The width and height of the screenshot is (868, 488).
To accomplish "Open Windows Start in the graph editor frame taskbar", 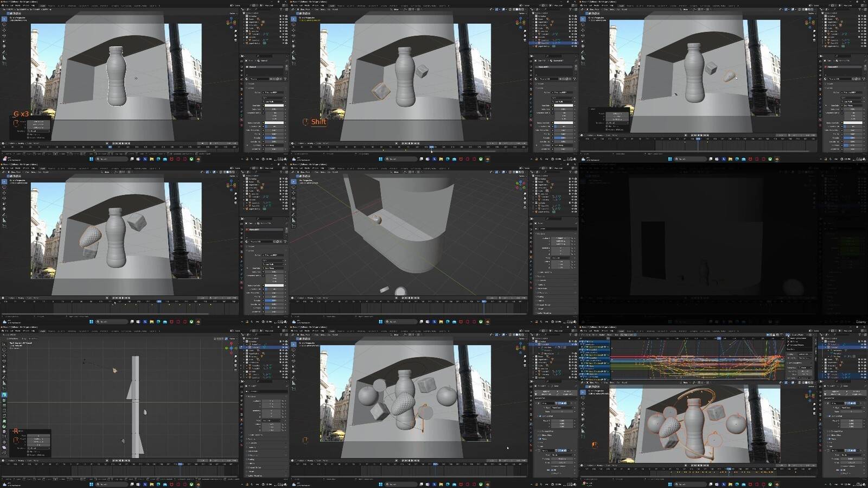I will click(670, 484).
